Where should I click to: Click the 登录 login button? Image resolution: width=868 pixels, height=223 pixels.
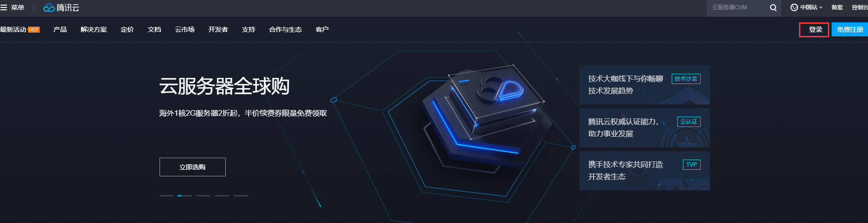(x=814, y=29)
